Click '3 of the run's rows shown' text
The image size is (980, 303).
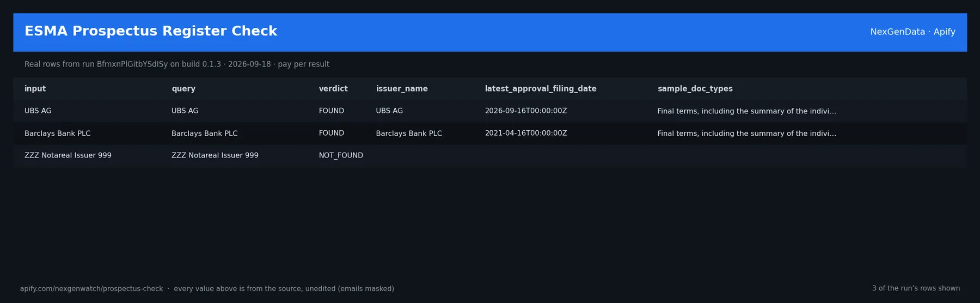(916, 289)
